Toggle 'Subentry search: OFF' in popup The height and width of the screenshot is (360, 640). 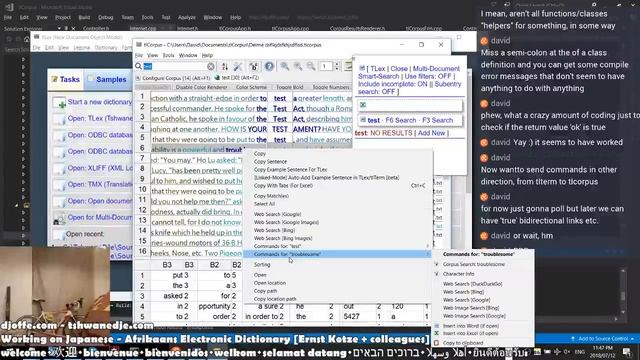click(x=410, y=88)
